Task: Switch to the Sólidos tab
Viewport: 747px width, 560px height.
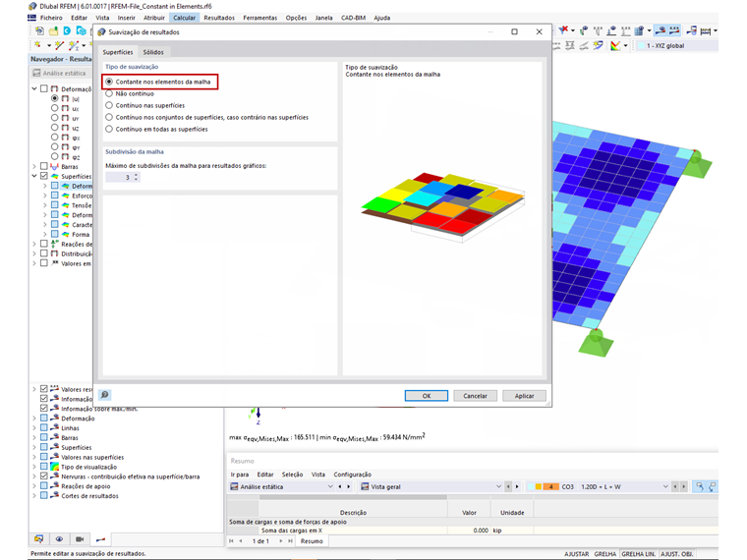Action: (153, 52)
